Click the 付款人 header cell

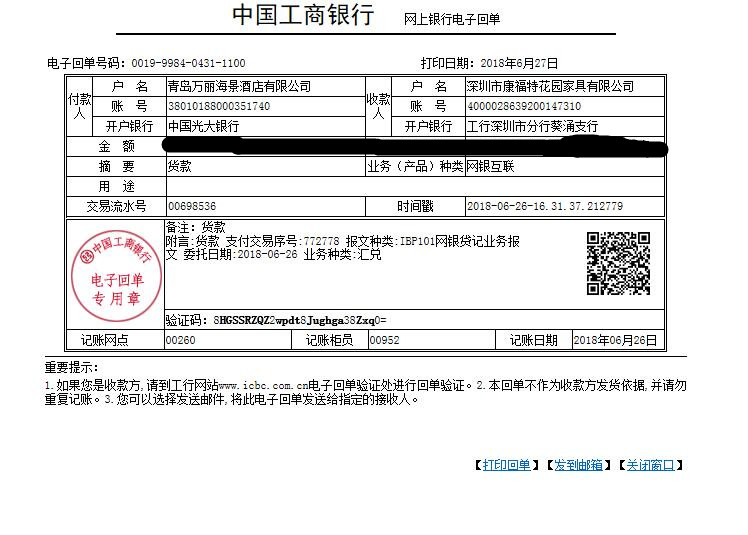tap(79, 106)
